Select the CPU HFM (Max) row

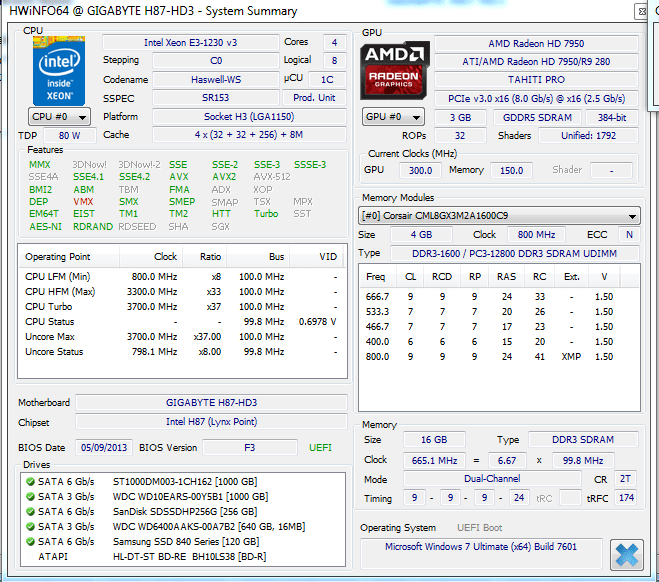click(181, 292)
